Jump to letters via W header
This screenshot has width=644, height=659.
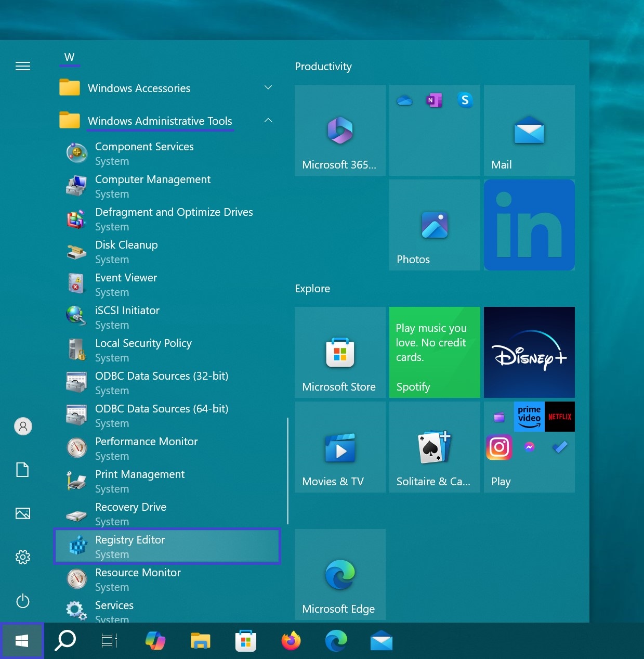coord(70,57)
